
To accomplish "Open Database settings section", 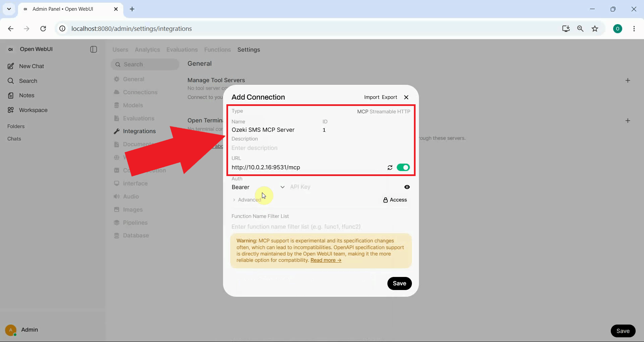I will pos(131,235).
